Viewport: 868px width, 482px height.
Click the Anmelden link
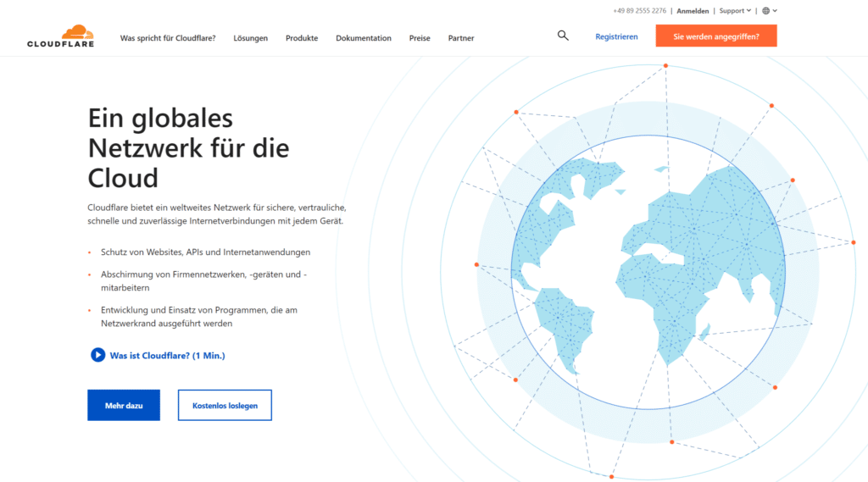point(693,10)
